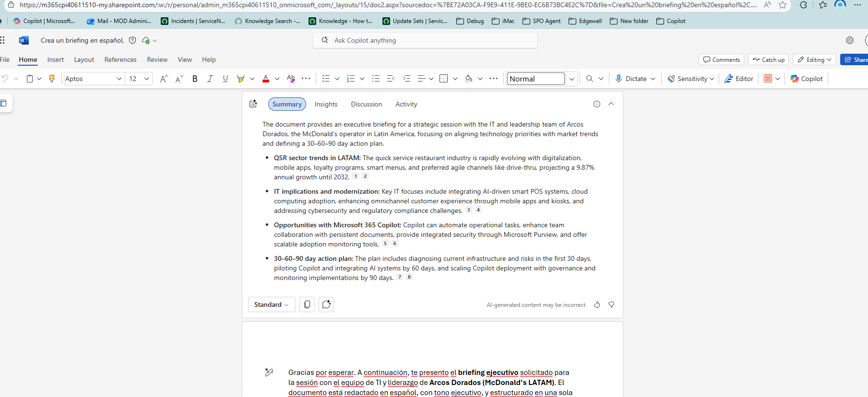Expand the styles gallery dropdown arrow

point(571,79)
